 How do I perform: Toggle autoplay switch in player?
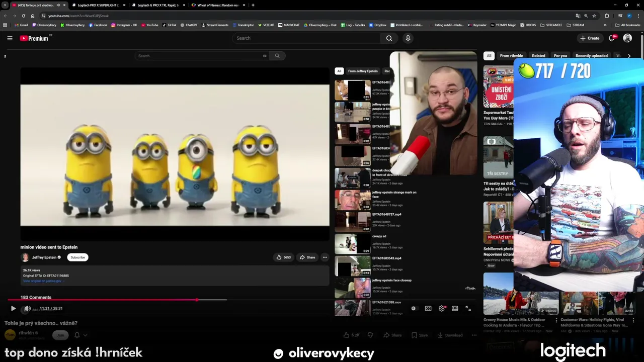[414, 308]
